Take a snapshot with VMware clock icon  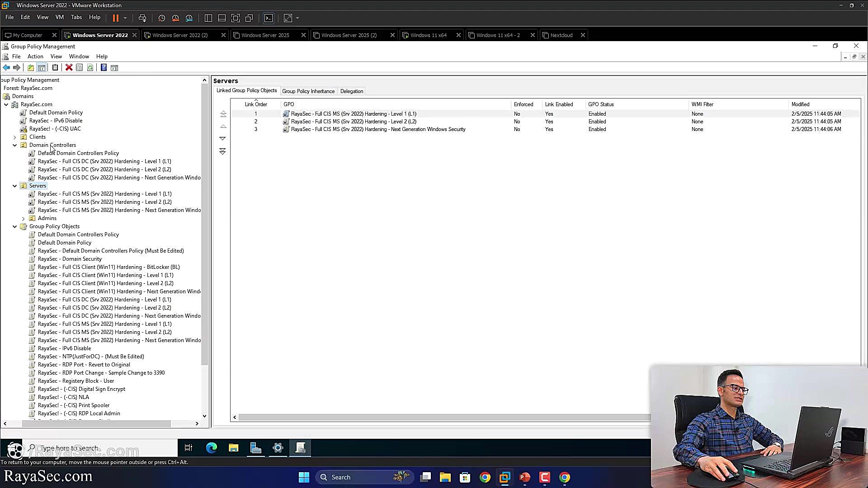point(162,18)
